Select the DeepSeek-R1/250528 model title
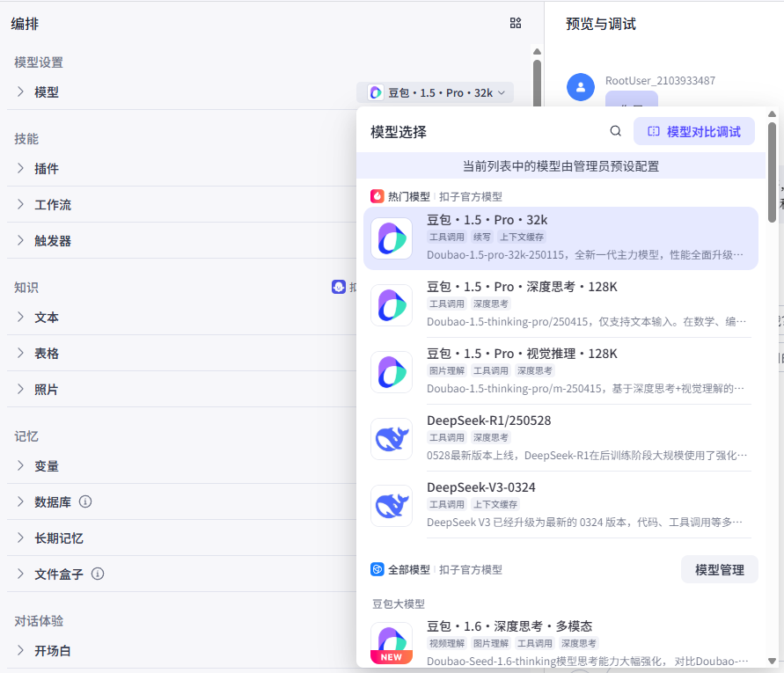Viewport: 784px width, 673px height. pyautogui.click(x=489, y=421)
